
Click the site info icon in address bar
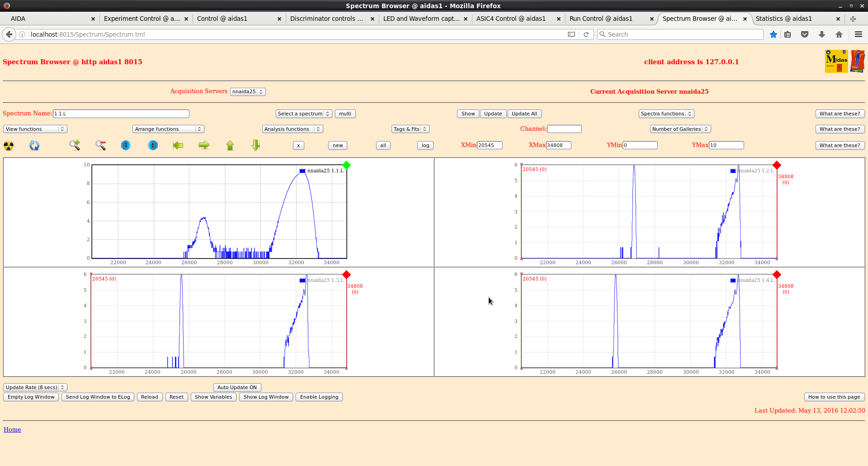[x=22, y=34]
